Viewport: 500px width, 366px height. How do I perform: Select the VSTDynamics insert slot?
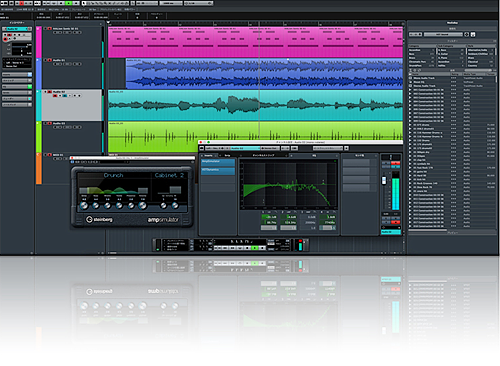pyautogui.click(x=218, y=171)
